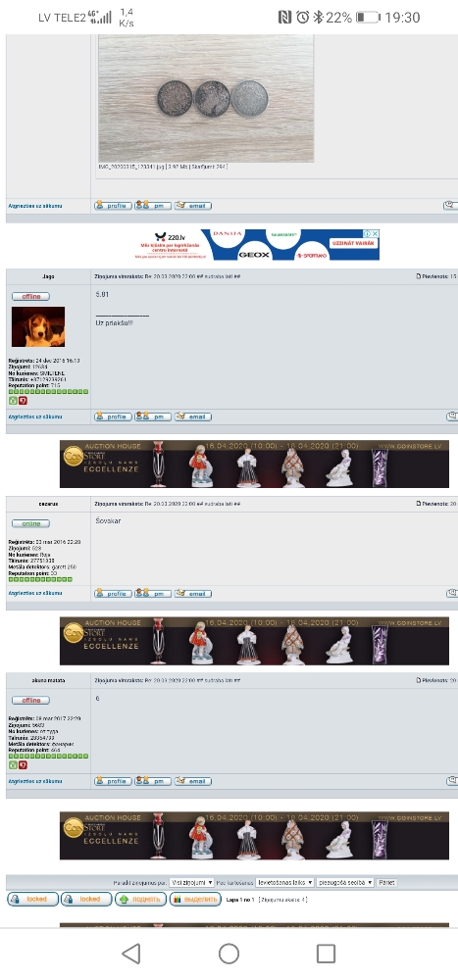The width and height of the screenshot is (458, 980).
Task: Open profile of user Jaga
Action: pos(113,416)
